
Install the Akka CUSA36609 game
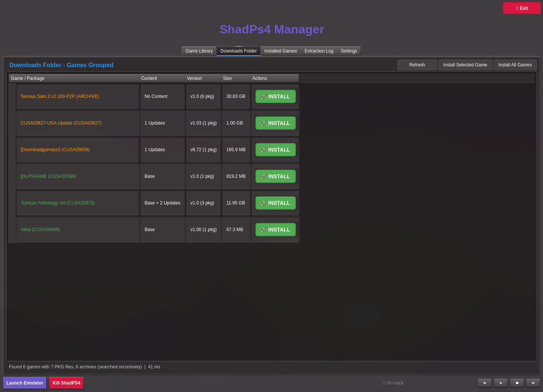click(x=275, y=230)
